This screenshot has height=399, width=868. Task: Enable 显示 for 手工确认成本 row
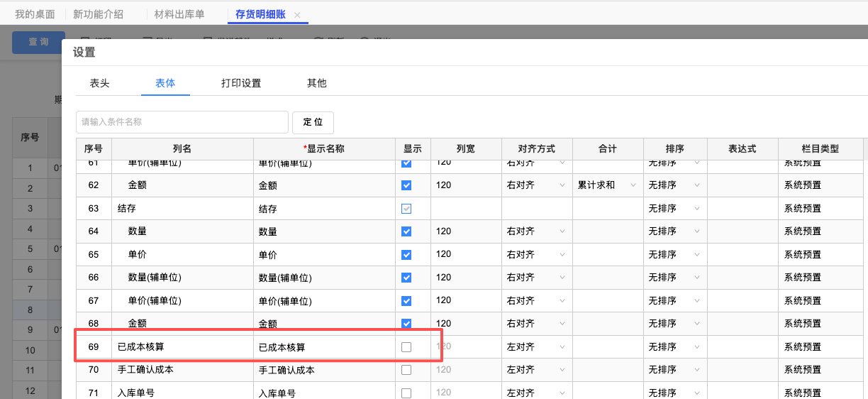406,370
